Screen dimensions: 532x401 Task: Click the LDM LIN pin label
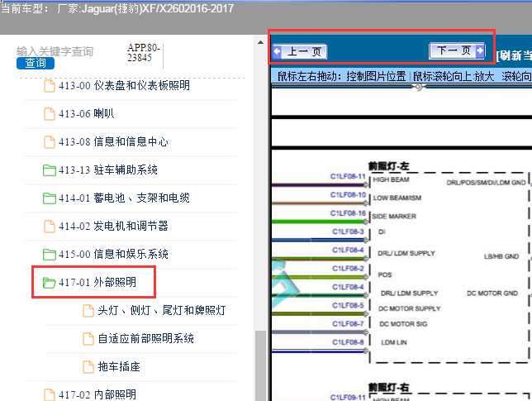tap(394, 342)
